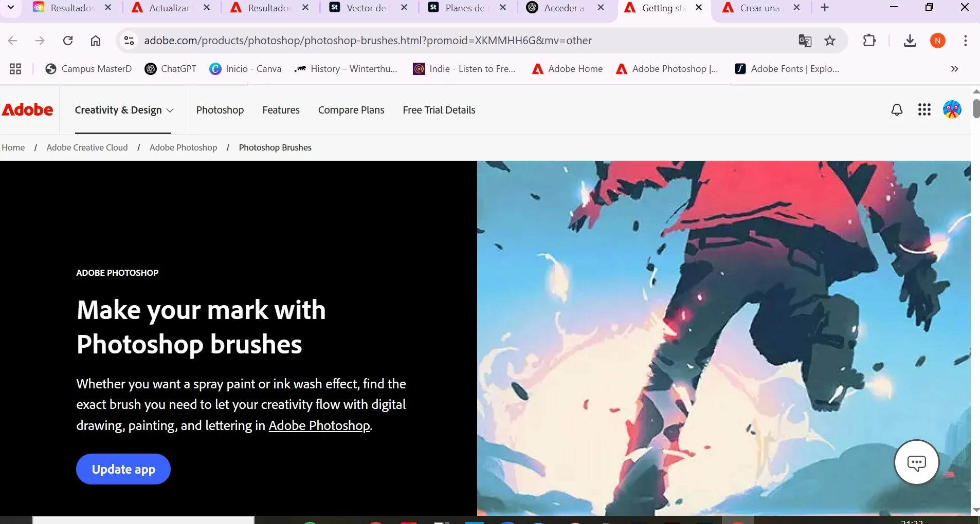Open a new browser tab
This screenshot has height=524, width=980.
tap(825, 8)
